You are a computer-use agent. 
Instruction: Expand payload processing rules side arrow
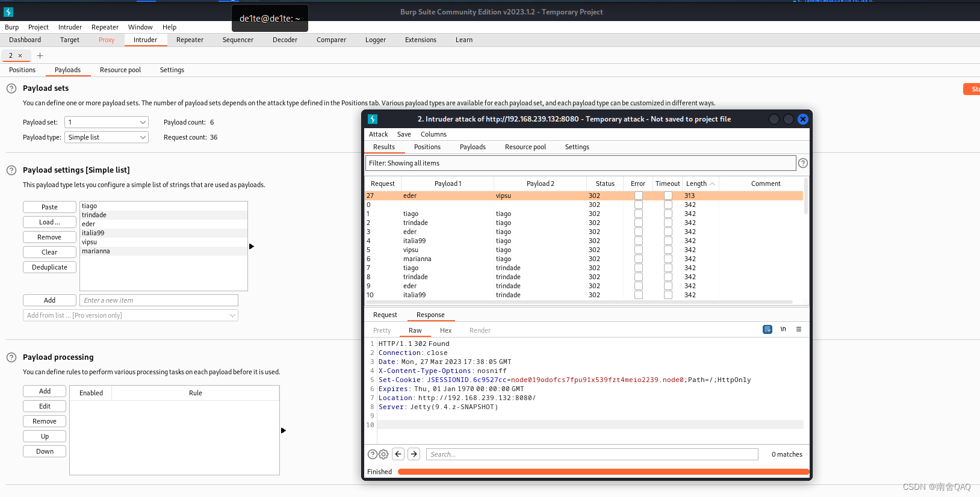coord(284,430)
